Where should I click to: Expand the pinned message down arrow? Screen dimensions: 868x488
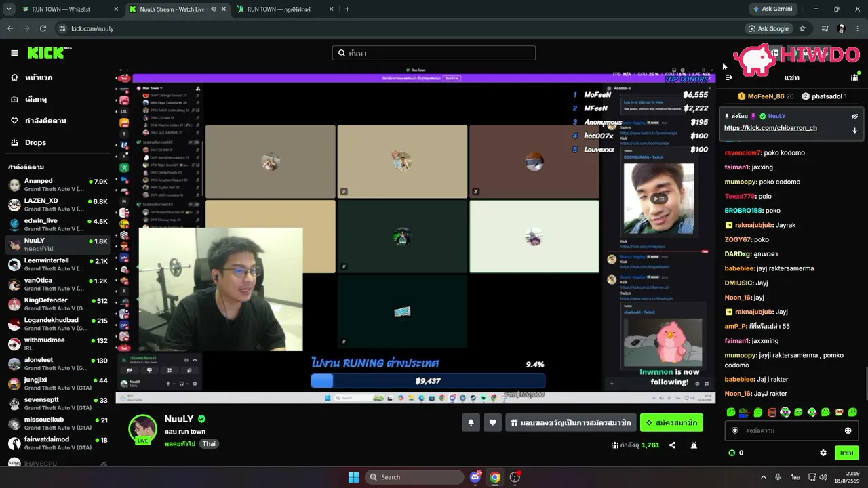(854, 130)
